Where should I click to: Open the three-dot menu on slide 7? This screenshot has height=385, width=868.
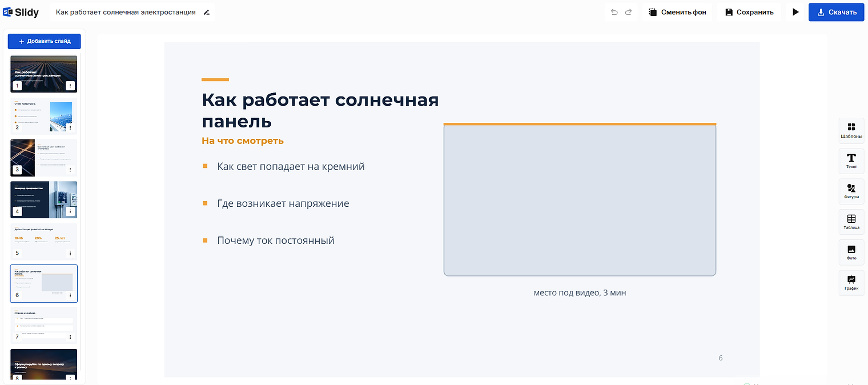tap(70, 337)
